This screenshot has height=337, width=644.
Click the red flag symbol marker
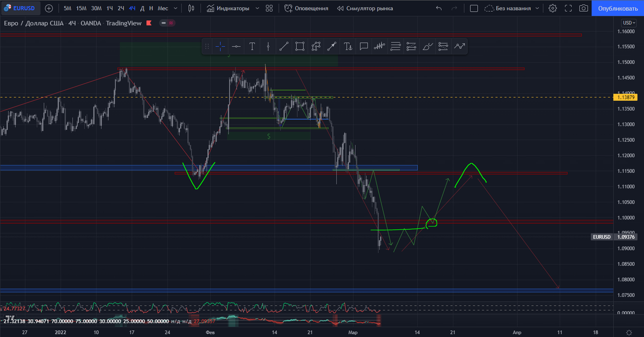point(149,23)
